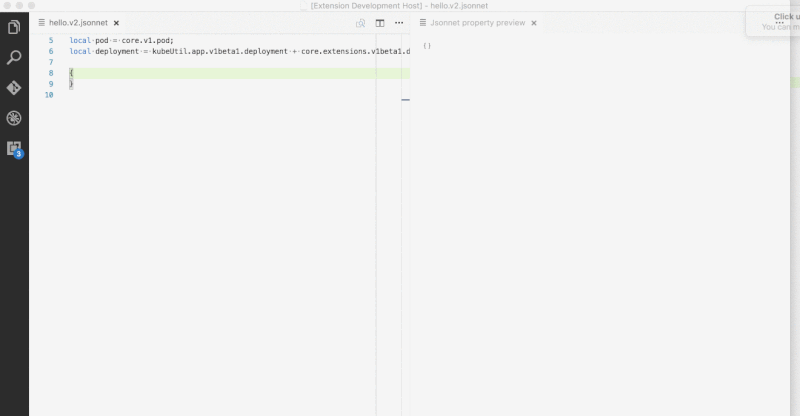
Task: Click line number 8 in the gutter
Action: (x=51, y=73)
